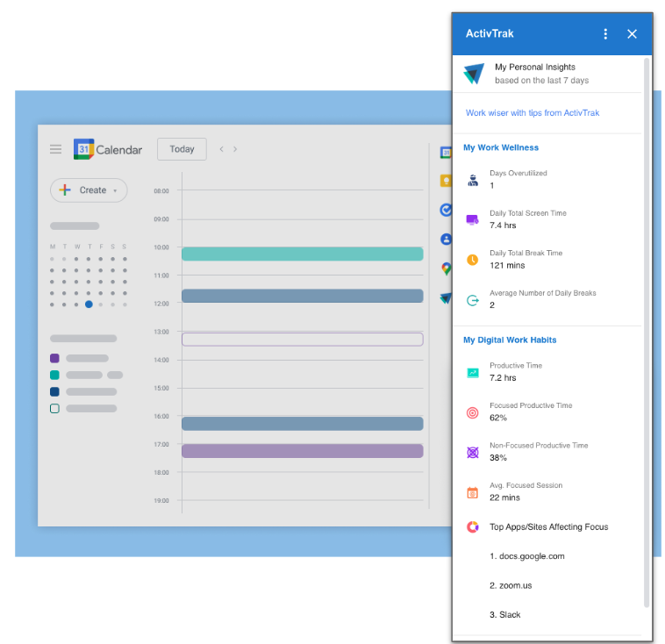The width and height of the screenshot is (665, 644).
Task: Click the Average Number of Daily Breaks icon
Action: click(473, 300)
